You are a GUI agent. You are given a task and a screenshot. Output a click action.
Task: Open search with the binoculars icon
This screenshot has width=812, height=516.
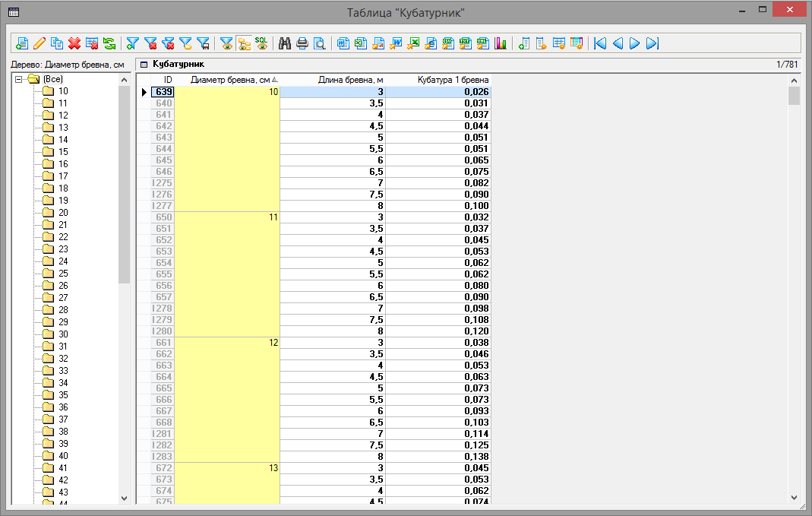(x=285, y=43)
